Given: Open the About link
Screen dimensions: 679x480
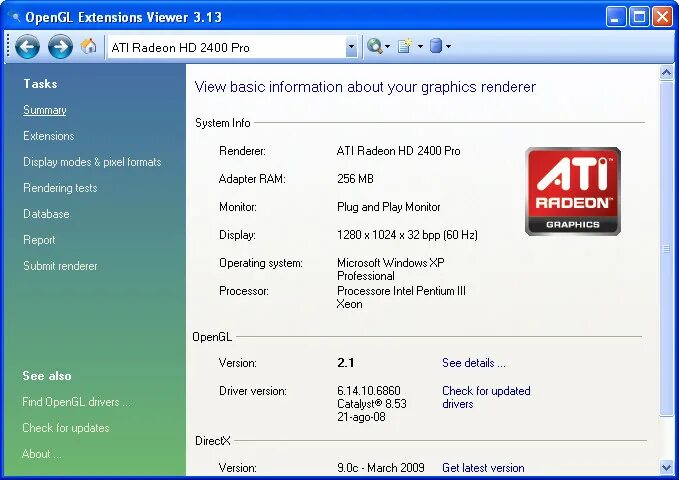Looking at the screenshot, I should pyautogui.click(x=42, y=454).
